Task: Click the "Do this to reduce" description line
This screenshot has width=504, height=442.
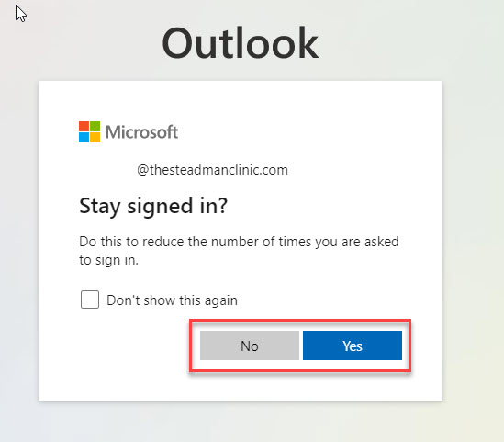Action: click(x=239, y=242)
